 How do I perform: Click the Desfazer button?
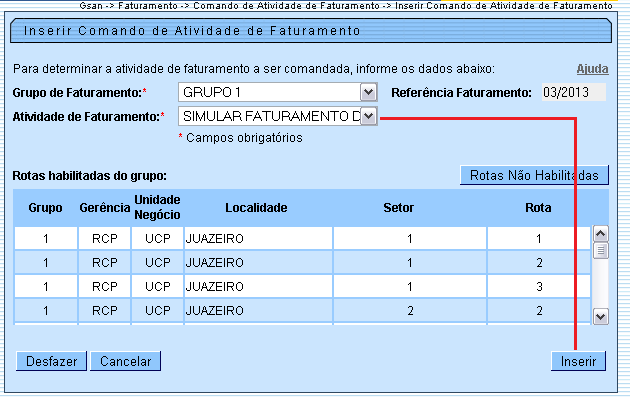coord(51,361)
